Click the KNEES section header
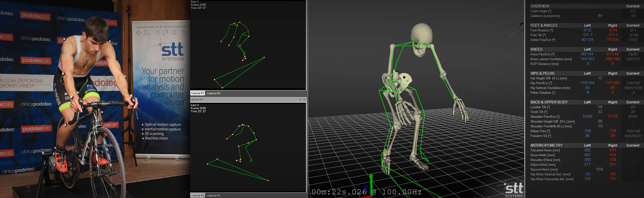644x198 pixels. pos(536,49)
